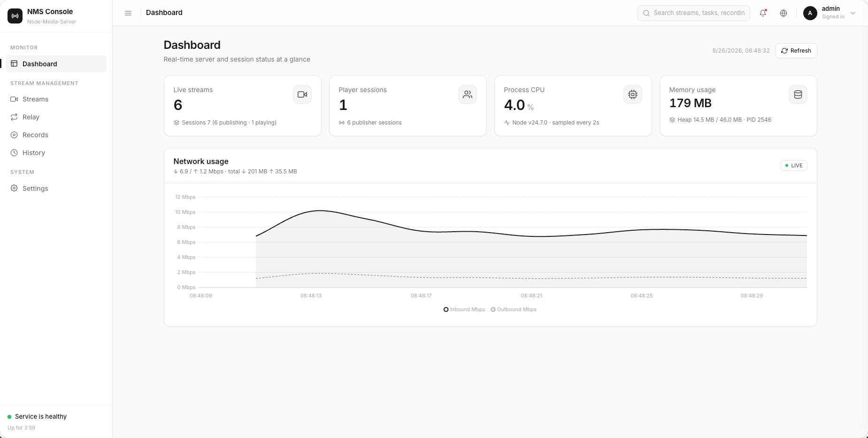868x438 pixels.
Task: Click the Process CPU value 4.0
Action: click(515, 105)
